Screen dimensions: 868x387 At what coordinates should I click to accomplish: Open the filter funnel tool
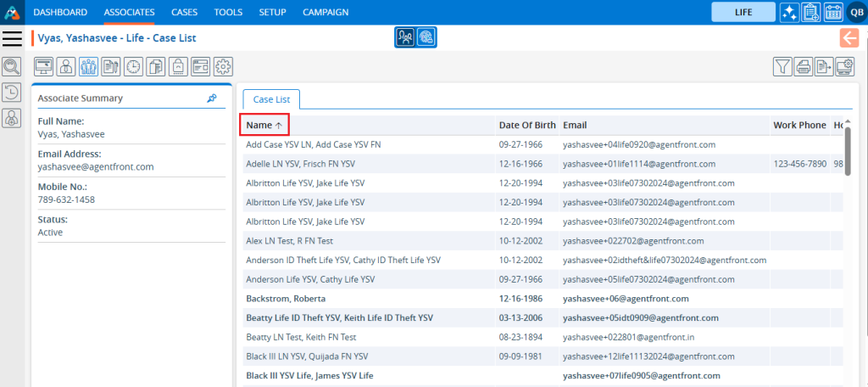[782, 67]
